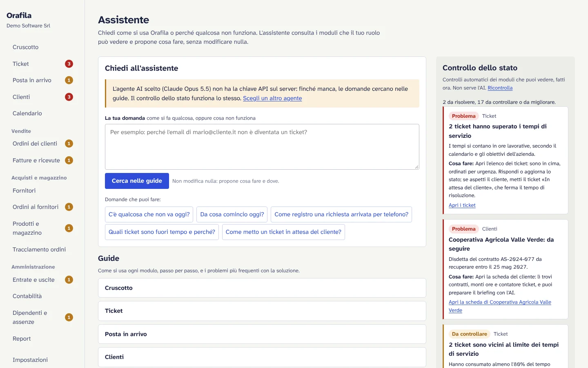This screenshot has width=588, height=368.
Task: Select "Come registro una richiesta arrivata per telefono?"
Action: pyautogui.click(x=341, y=214)
